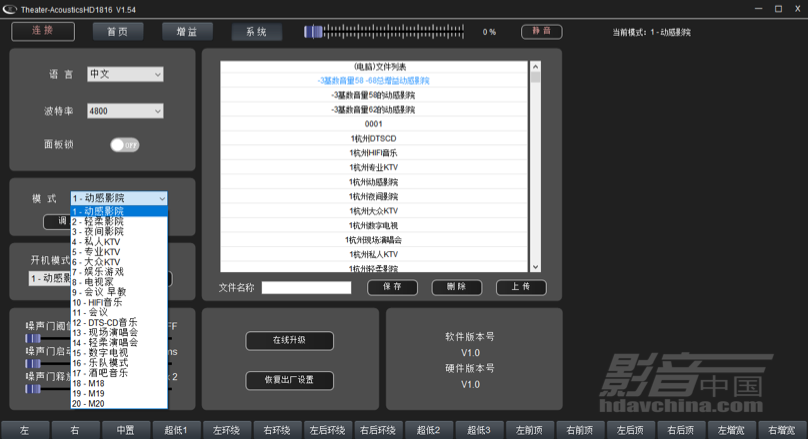Toggle the 静音 mute button

tap(540, 31)
